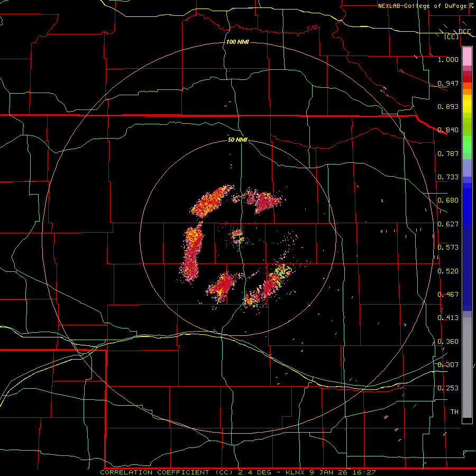The width and height of the screenshot is (476, 476).
Task: Click the 0.413 color scale value
Action: [448, 317]
